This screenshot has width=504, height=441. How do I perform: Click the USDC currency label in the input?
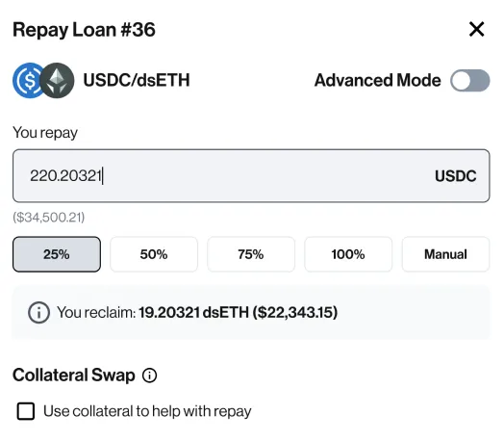(456, 176)
